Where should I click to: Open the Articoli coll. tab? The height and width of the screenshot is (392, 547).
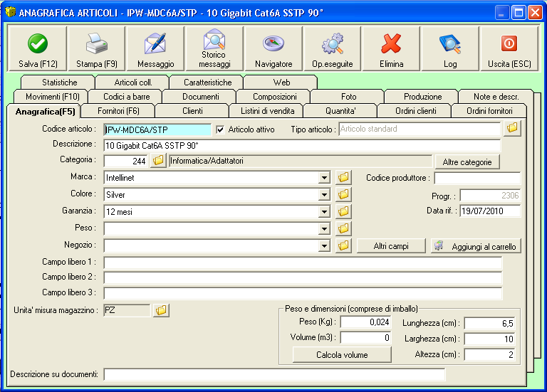(132, 83)
